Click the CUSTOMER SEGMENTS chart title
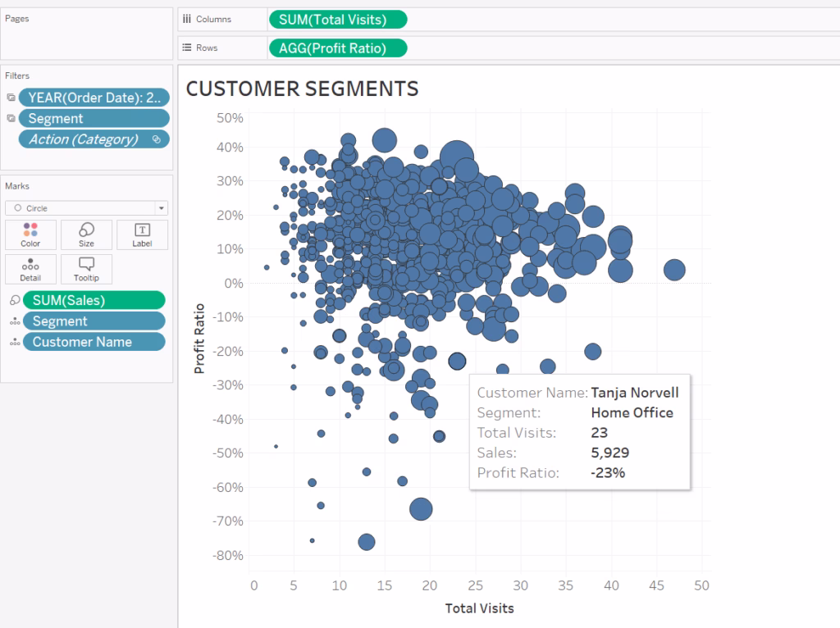Image resolution: width=840 pixels, height=628 pixels. point(302,89)
